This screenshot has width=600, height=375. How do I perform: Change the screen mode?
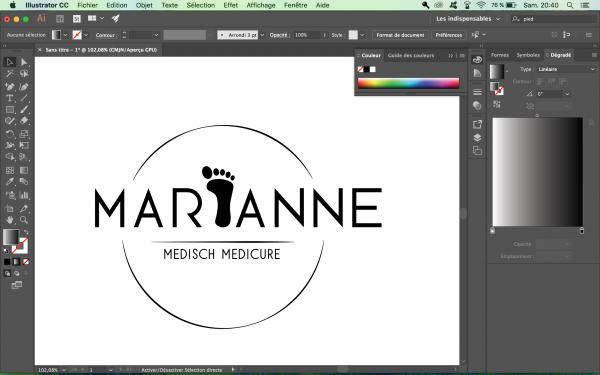(16, 285)
